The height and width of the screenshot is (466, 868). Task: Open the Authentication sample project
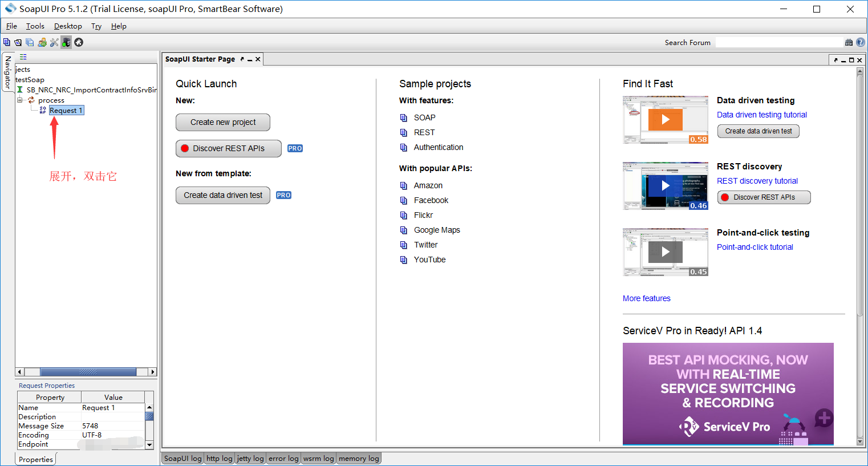tap(439, 147)
